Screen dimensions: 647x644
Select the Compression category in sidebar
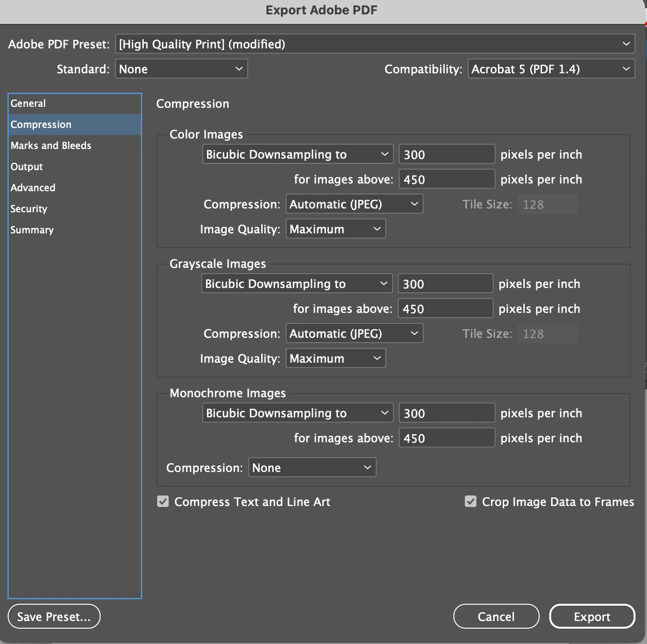pyautogui.click(x=75, y=125)
